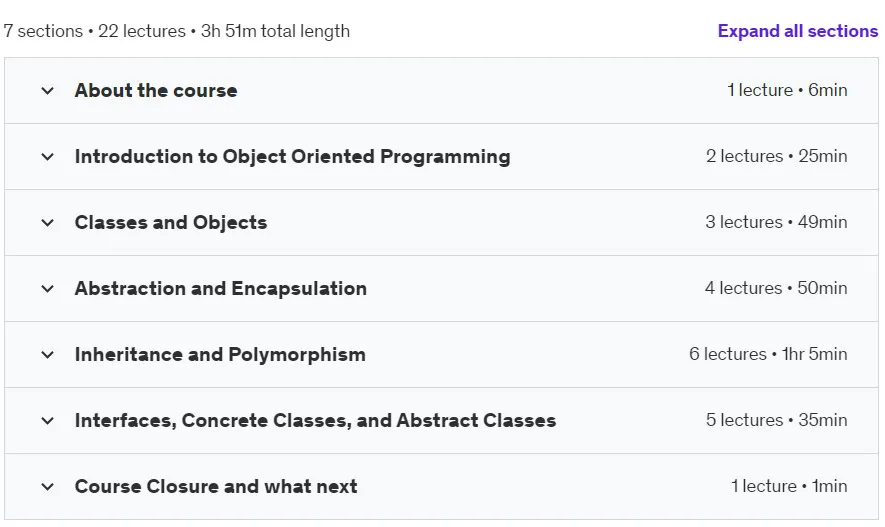
Task: Open Introduction to Object Oriented Programming title
Action: pos(292,156)
